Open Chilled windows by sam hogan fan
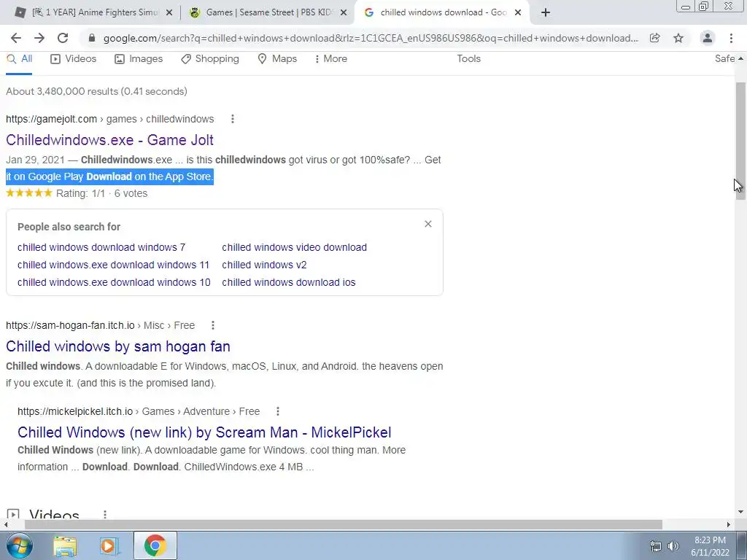This screenshot has width=747, height=560. tap(118, 346)
